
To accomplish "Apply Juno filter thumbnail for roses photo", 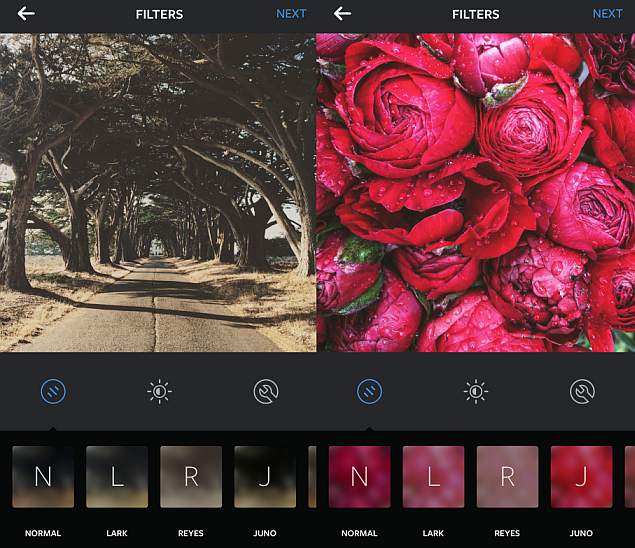I will click(x=582, y=477).
